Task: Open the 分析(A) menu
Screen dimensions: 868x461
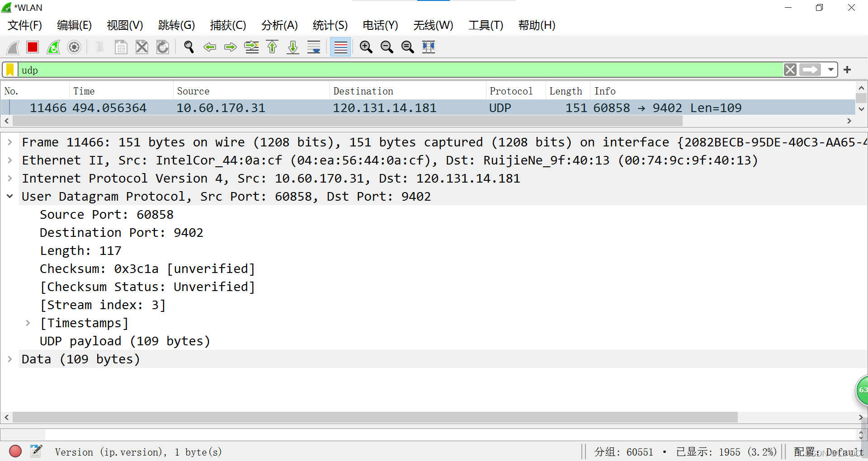Action: pos(280,25)
